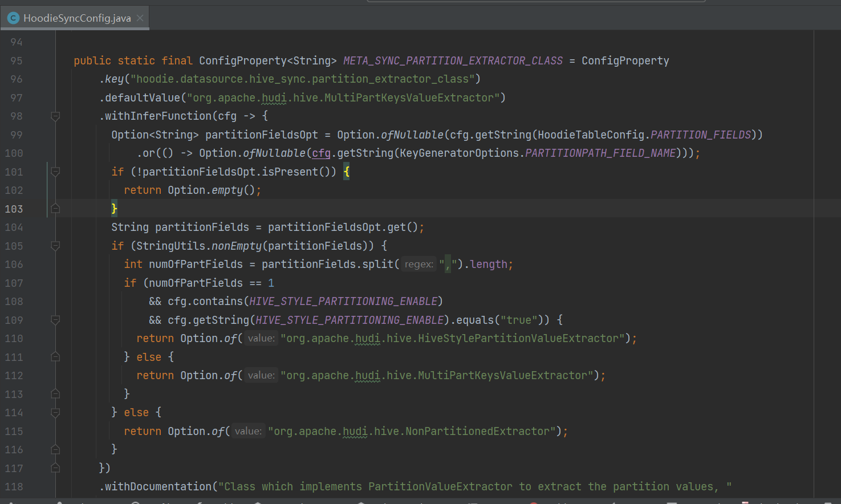Click the highlighted opening brace on line 101

[346, 172]
